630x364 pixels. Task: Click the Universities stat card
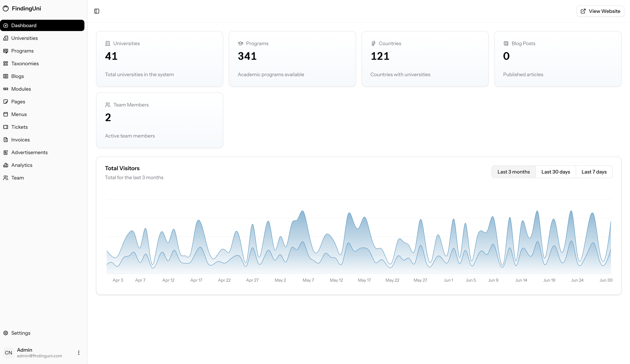tap(159, 59)
